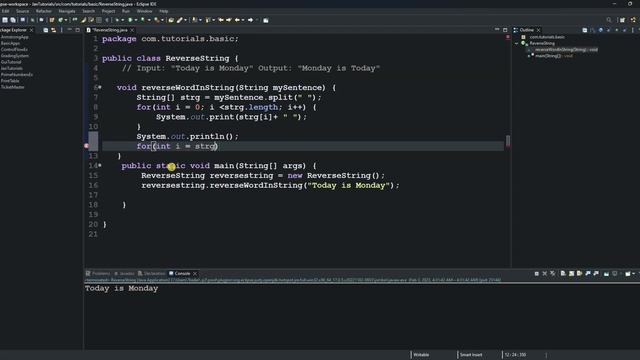Click the Forward navigation arrow icon
640x360 pixels.
click(251, 20)
